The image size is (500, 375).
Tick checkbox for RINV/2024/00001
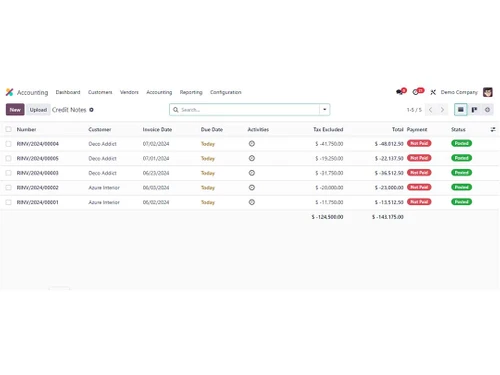point(9,202)
